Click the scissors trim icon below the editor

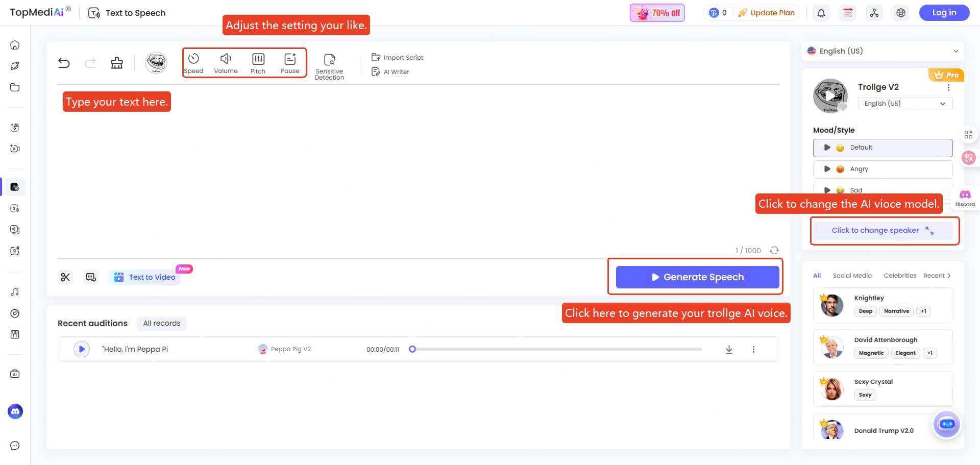(x=65, y=277)
